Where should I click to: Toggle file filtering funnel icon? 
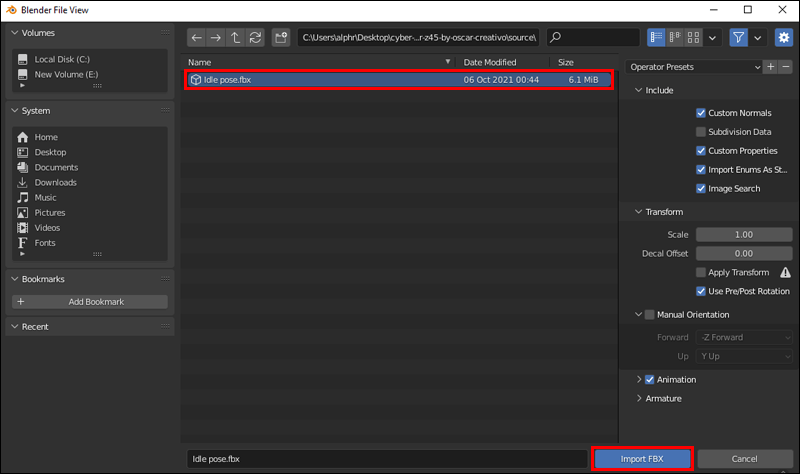tap(738, 37)
